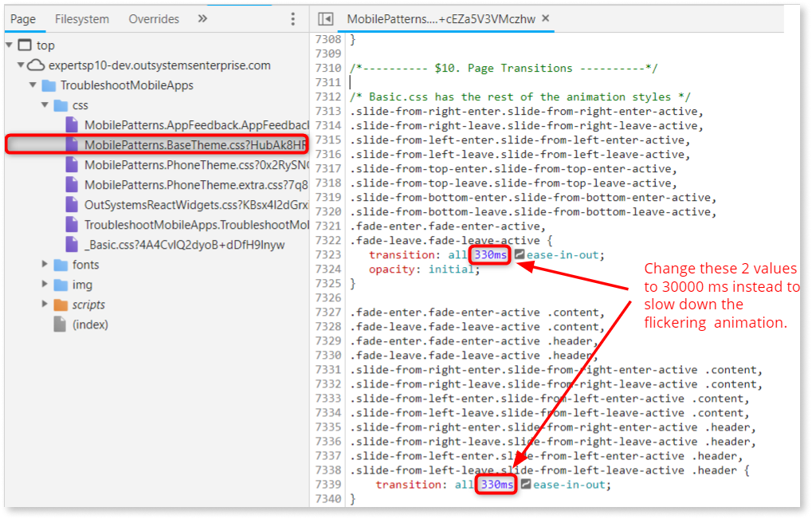This screenshot has width=812, height=519.
Task: Open the DevTools more options menu
Action: pyautogui.click(x=292, y=18)
